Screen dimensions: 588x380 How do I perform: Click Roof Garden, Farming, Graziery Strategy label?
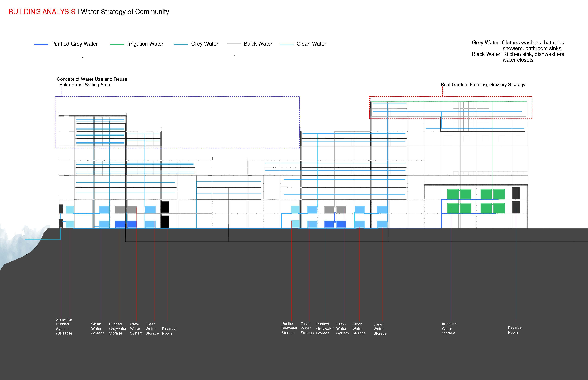[x=483, y=85]
